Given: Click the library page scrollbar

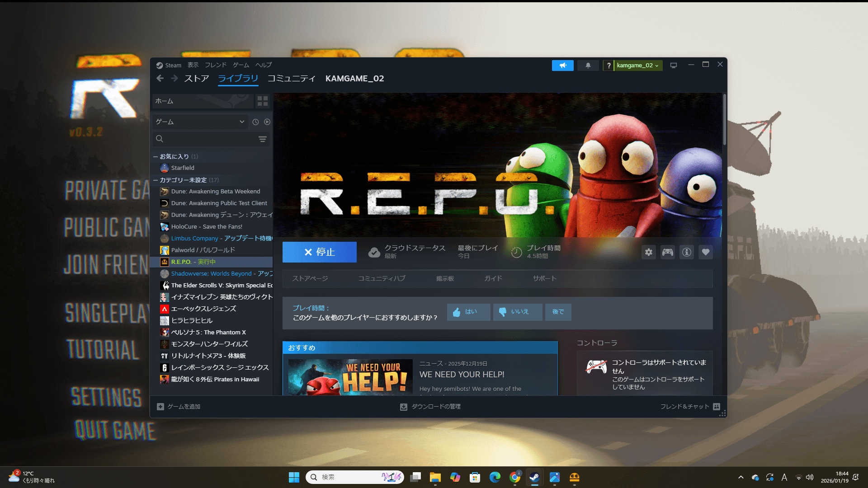Looking at the screenshot, I should point(724,120).
